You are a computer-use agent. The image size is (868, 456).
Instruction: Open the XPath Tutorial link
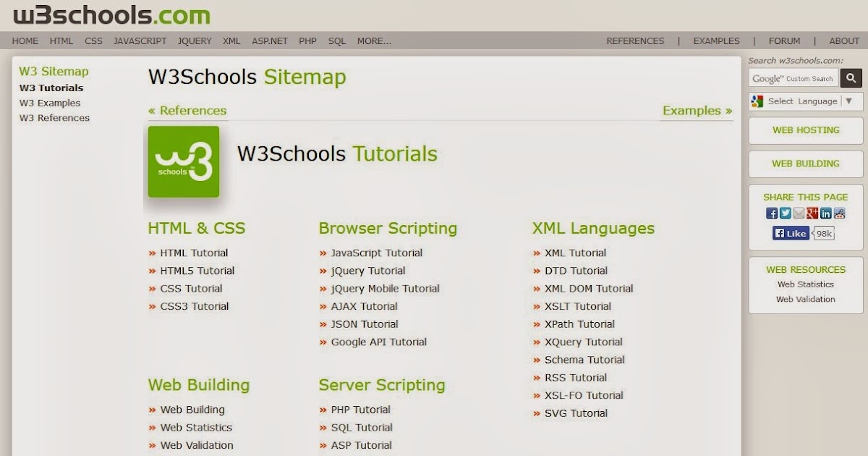pyautogui.click(x=580, y=324)
